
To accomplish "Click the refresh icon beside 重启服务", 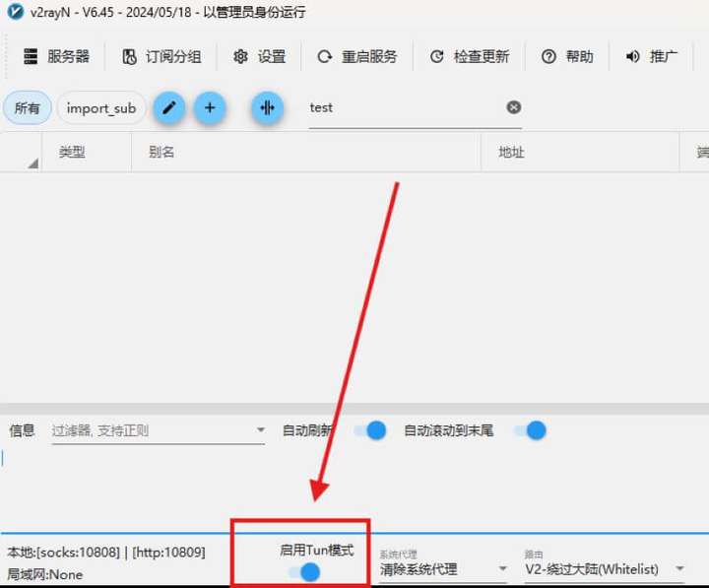I will 325,56.
